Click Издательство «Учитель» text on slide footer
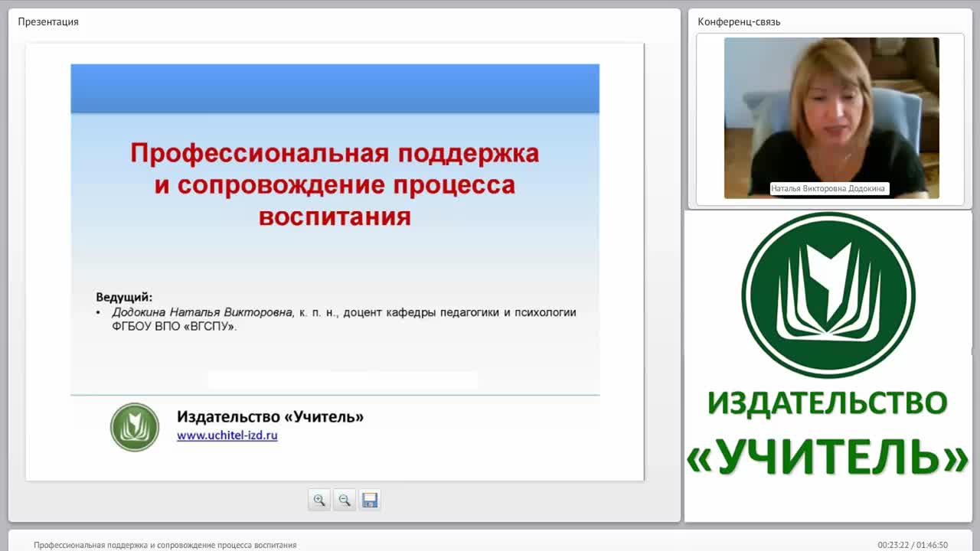The image size is (980, 551). [270, 416]
